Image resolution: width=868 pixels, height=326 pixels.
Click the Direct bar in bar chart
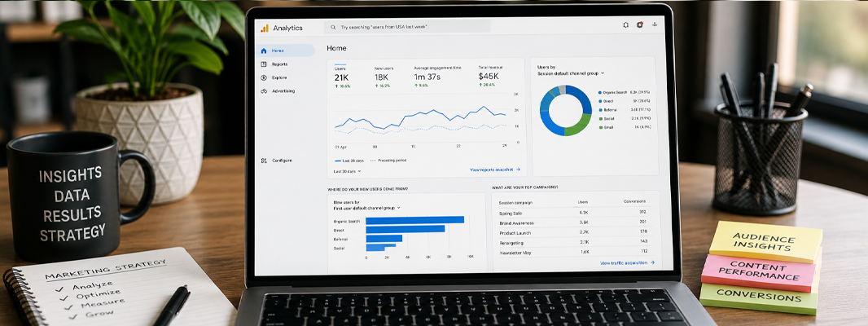click(x=406, y=229)
